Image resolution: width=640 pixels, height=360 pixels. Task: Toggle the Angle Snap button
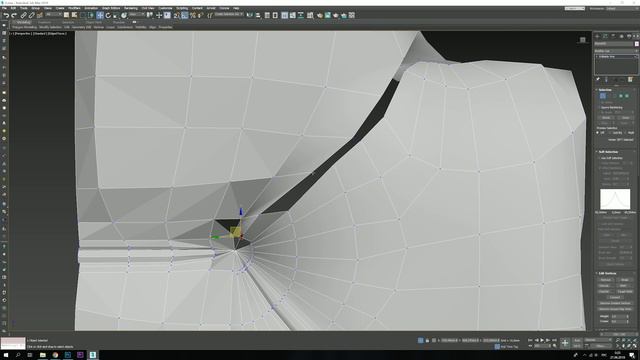pos(184,15)
